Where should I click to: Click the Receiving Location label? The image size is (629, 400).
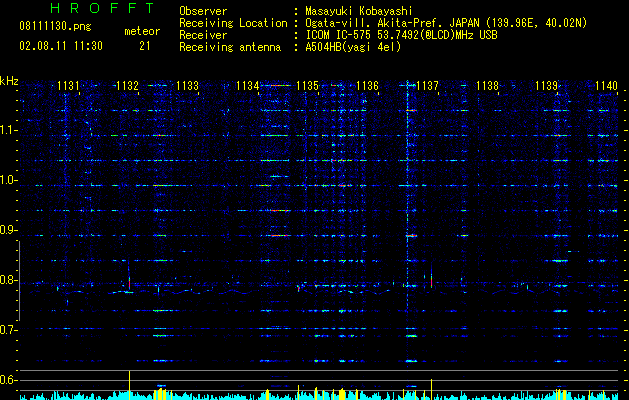[233, 23]
